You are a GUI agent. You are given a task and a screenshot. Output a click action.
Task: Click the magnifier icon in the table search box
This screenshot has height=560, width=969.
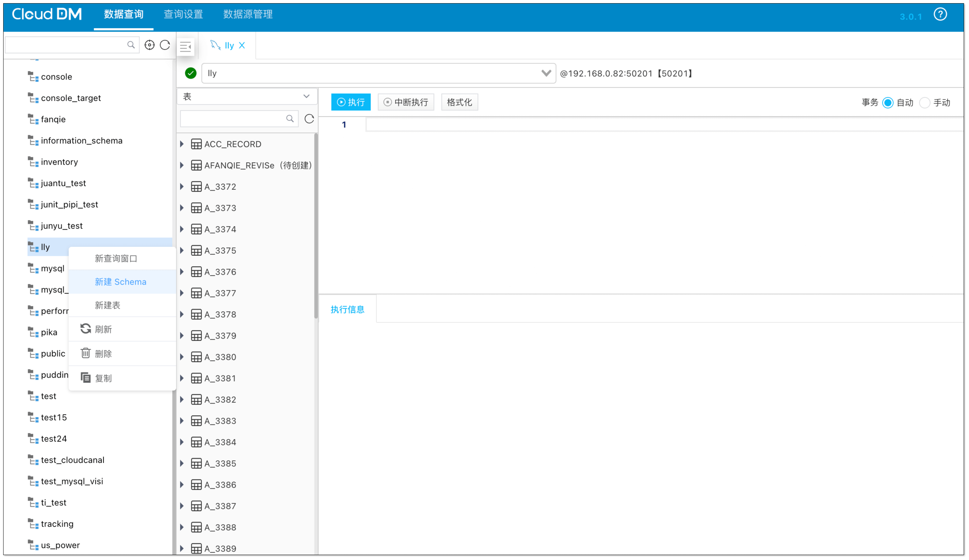coord(290,118)
